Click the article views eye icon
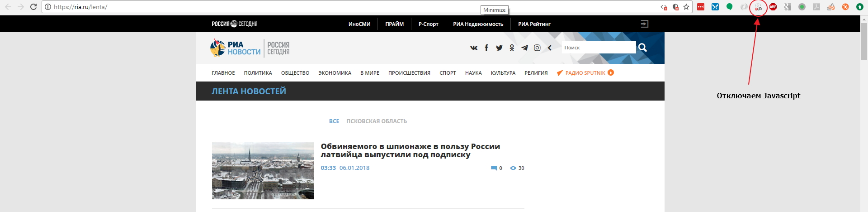The width and height of the screenshot is (868, 212). tap(513, 168)
